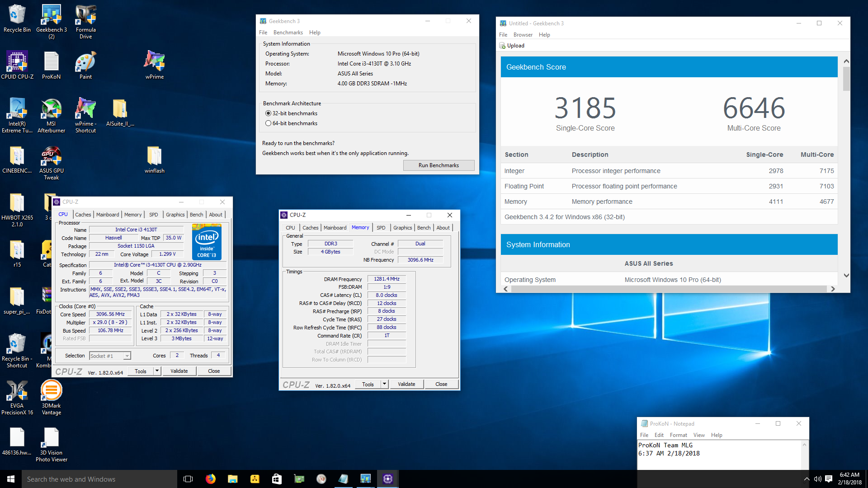This screenshot has height=488, width=868.
Task: Open Windows Store taskbar icon
Action: 277,479
